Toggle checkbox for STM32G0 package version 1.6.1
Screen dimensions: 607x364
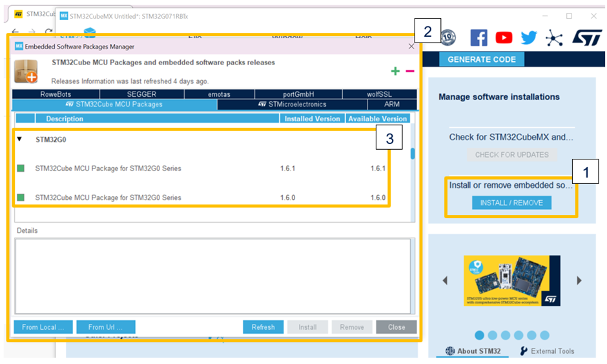21,168
